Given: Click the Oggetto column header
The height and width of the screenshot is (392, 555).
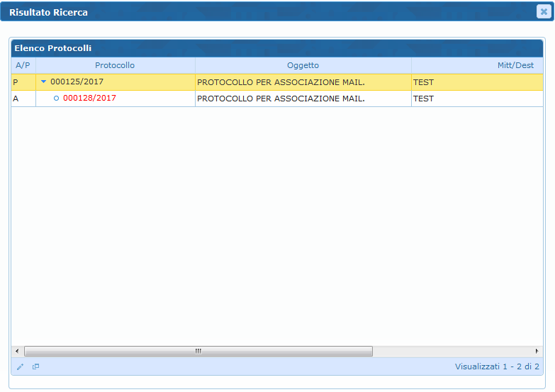Looking at the screenshot, I should [x=303, y=65].
